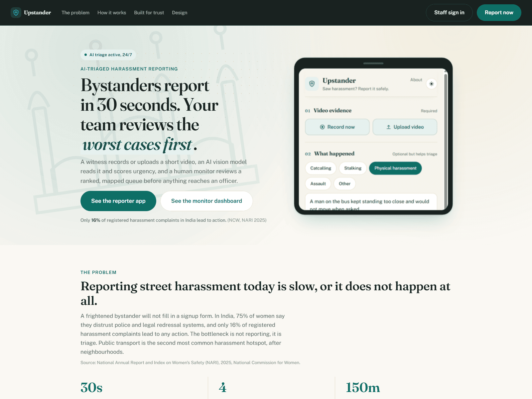Click the 150m statistic

click(363, 388)
